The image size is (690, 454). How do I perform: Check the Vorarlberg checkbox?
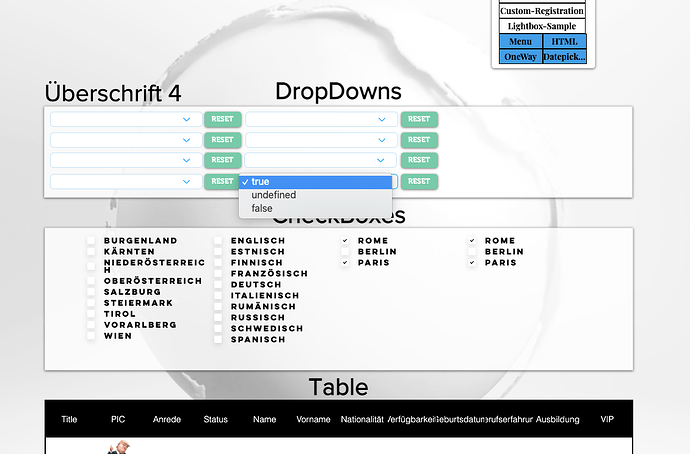[91, 325]
